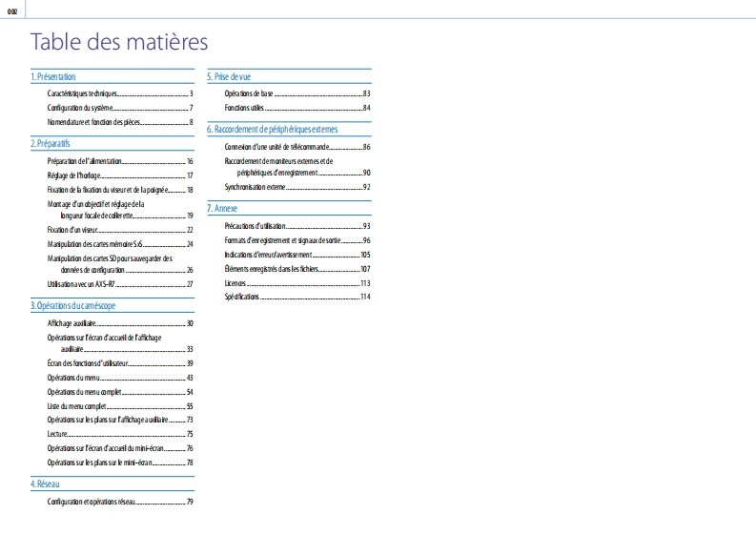Screen dimensions: 756x535
Task: Click the 4. Réseau section heading
Action: (x=46, y=484)
